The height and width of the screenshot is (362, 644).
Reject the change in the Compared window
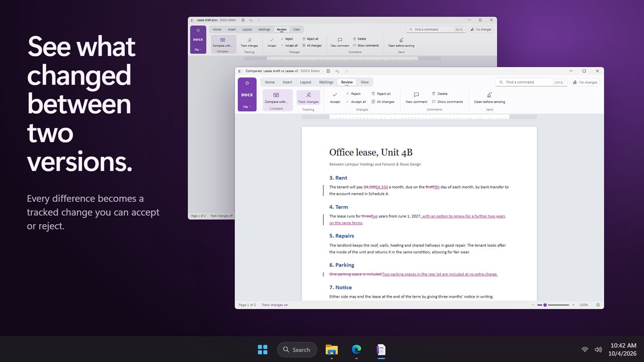tap(353, 94)
